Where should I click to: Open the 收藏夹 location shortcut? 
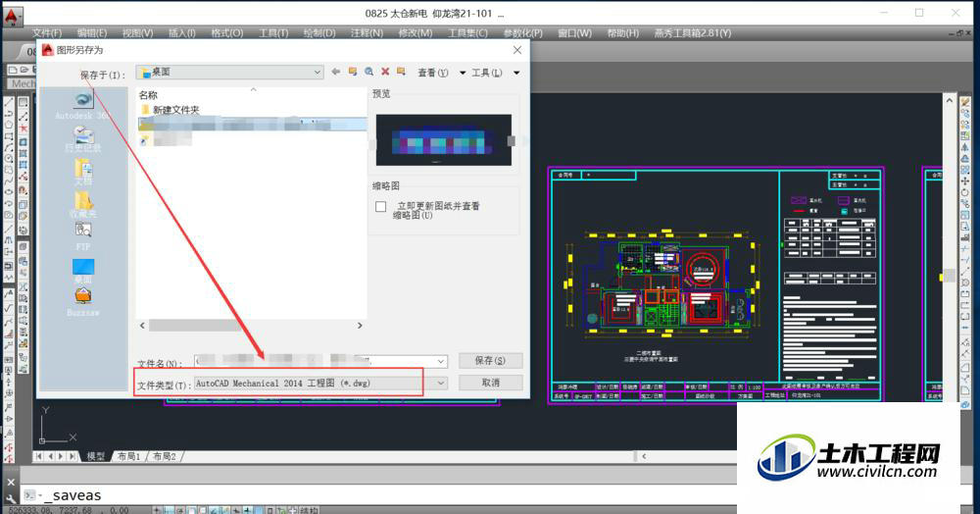(x=83, y=204)
